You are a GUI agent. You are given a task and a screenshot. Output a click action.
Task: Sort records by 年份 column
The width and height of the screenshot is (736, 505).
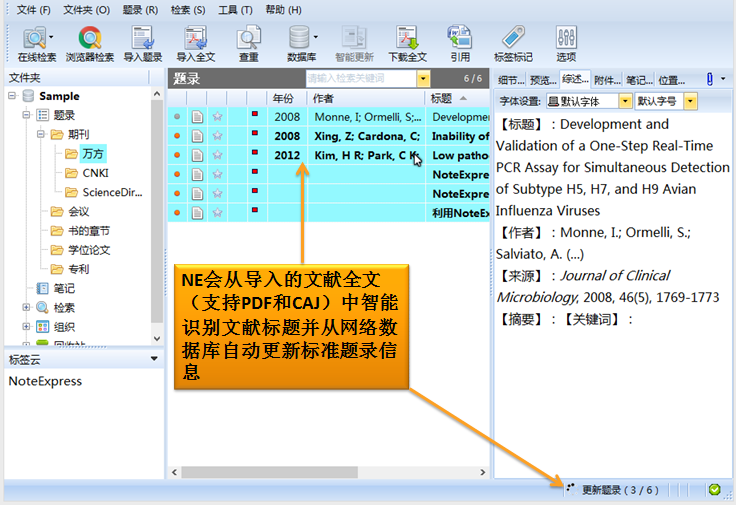[x=287, y=98]
